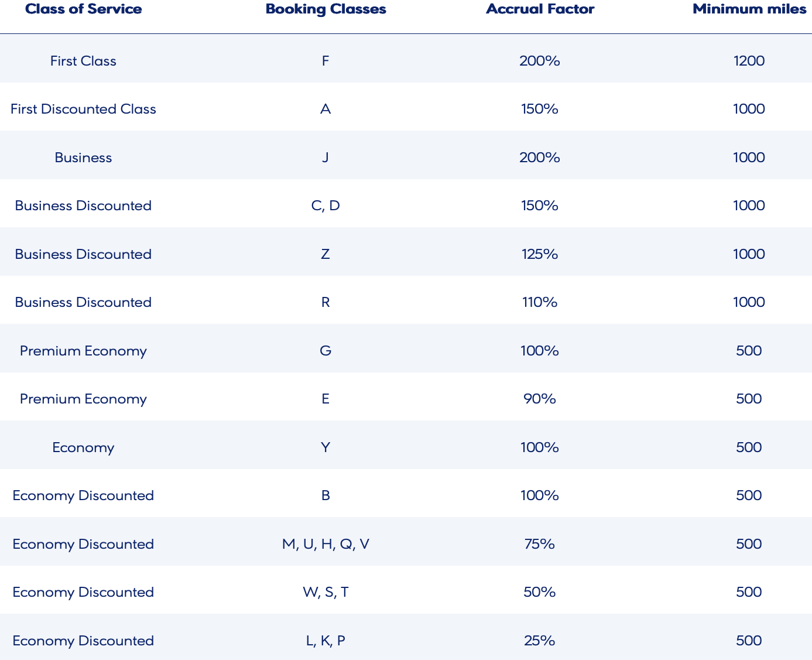
Task: Select the 150% accrual in the A row
Action: pos(540,109)
